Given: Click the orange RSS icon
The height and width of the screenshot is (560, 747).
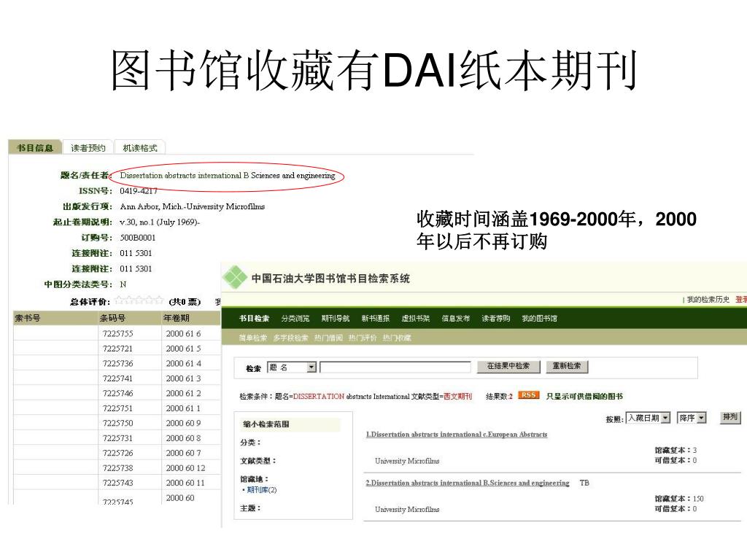Looking at the screenshot, I should (x=528, y=395).
